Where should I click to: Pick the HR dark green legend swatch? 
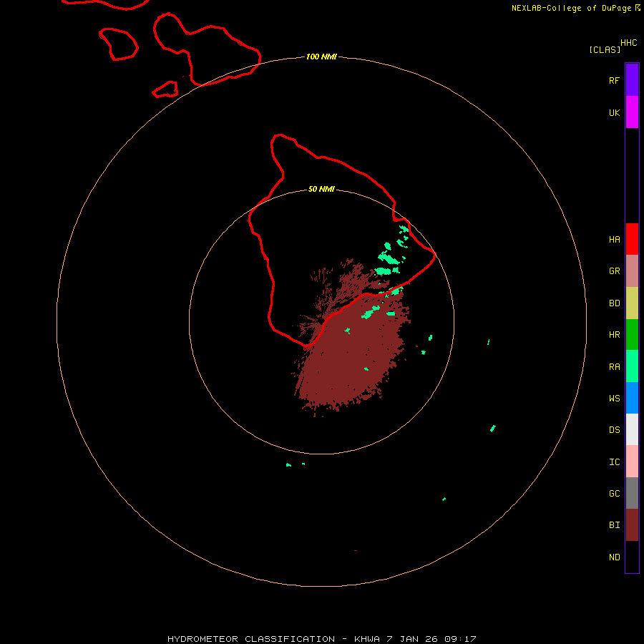632,335
